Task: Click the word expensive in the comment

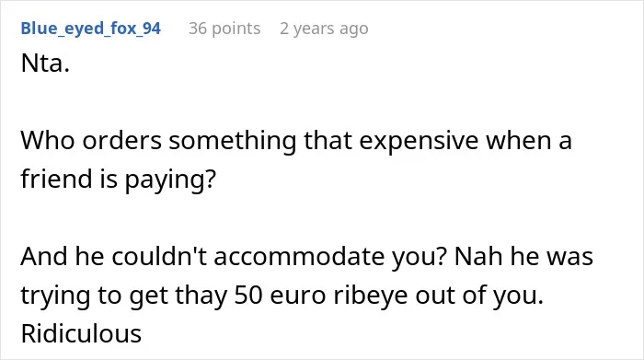Action: click(x=419, y=141)
